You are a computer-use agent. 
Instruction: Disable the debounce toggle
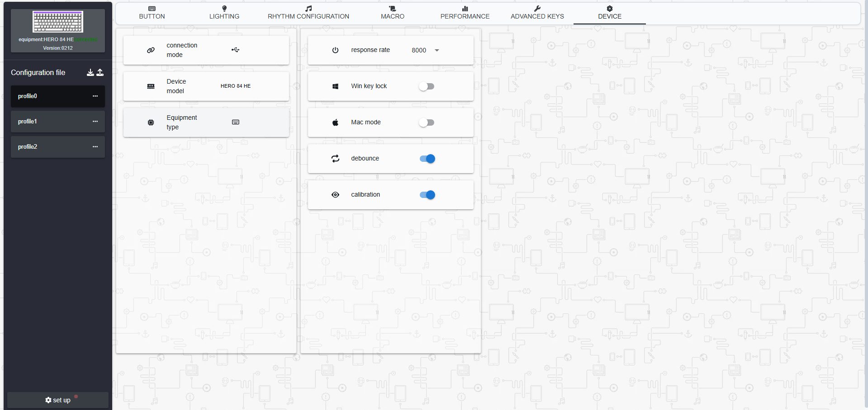click(x=427, y=159)
